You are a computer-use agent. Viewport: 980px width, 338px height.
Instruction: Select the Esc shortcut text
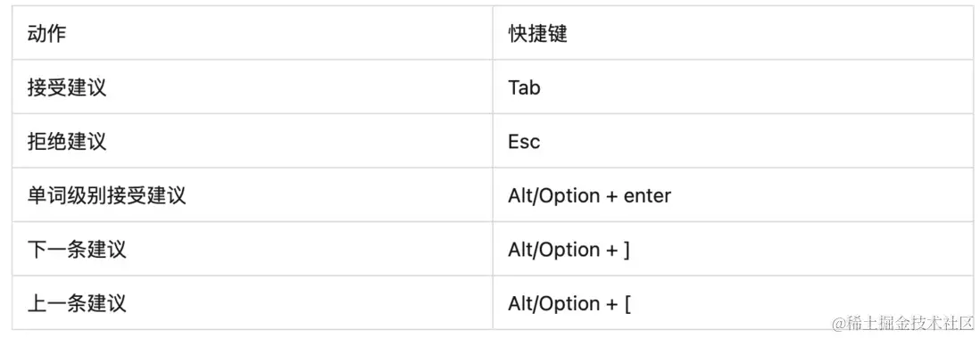pyautogui.click(x=524, y=141)
